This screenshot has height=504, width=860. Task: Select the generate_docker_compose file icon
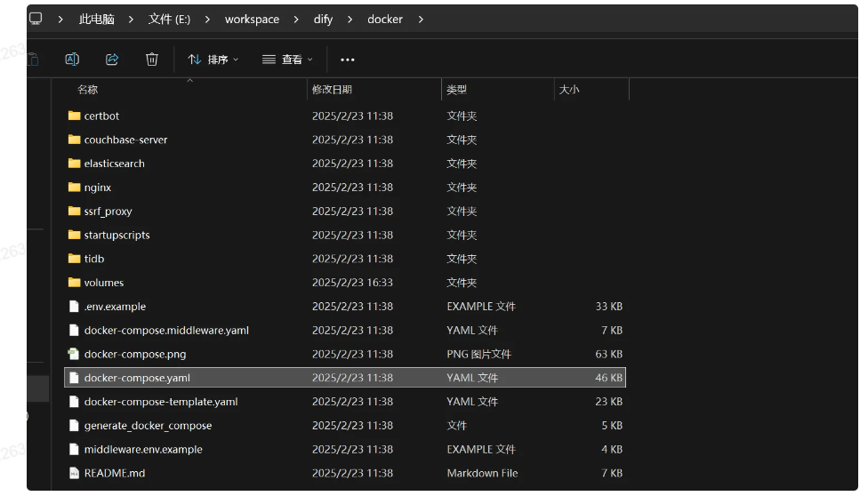pos(74,426)
